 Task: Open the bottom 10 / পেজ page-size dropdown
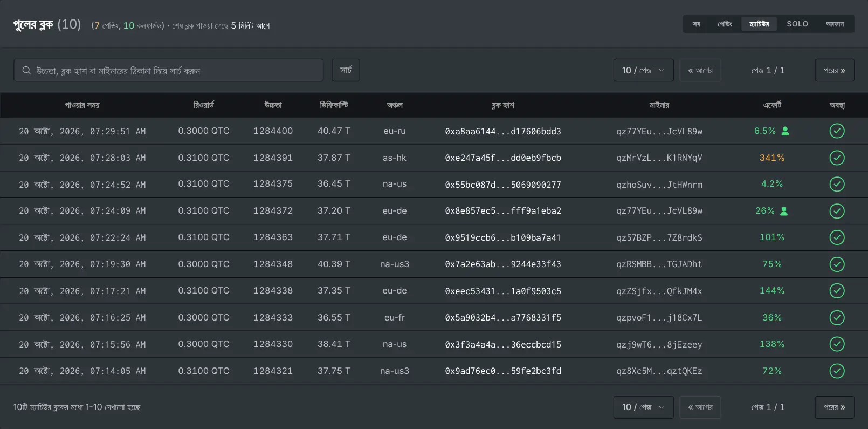coord(643,407)
